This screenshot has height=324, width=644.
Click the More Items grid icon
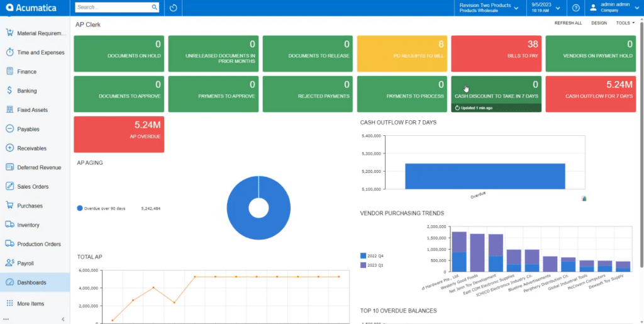click(10, 303)
